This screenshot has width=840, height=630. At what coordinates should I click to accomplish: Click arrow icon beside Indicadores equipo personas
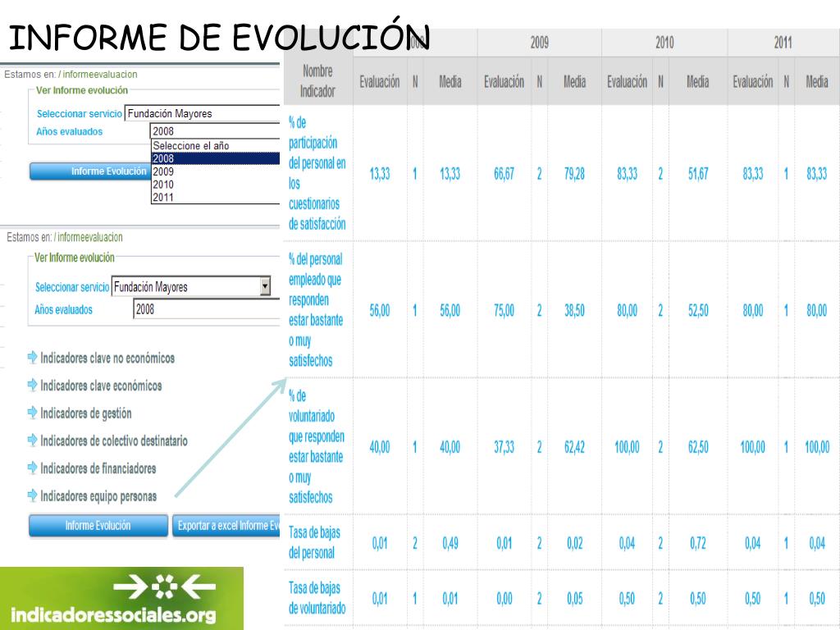[x=32, y=495]
